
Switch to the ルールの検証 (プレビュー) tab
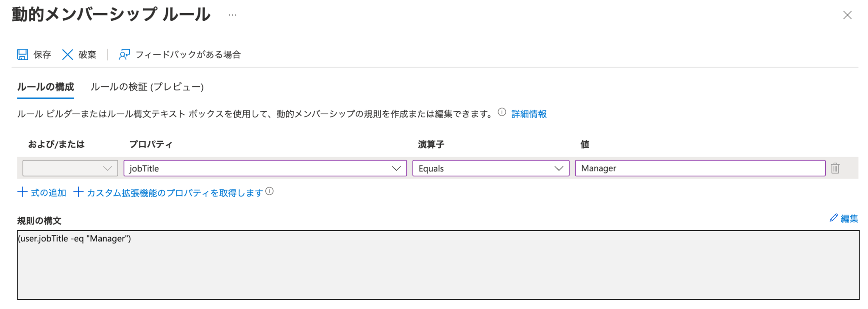tap(147, 87)
